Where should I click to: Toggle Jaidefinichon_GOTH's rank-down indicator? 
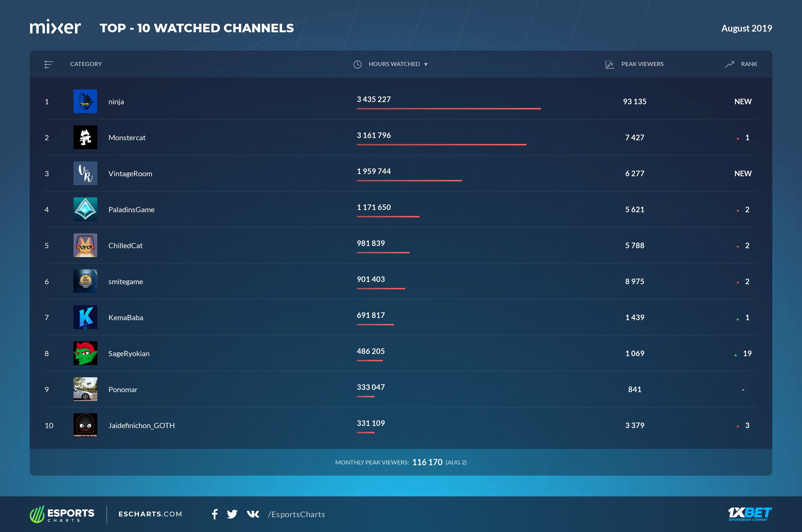point(737,426)
